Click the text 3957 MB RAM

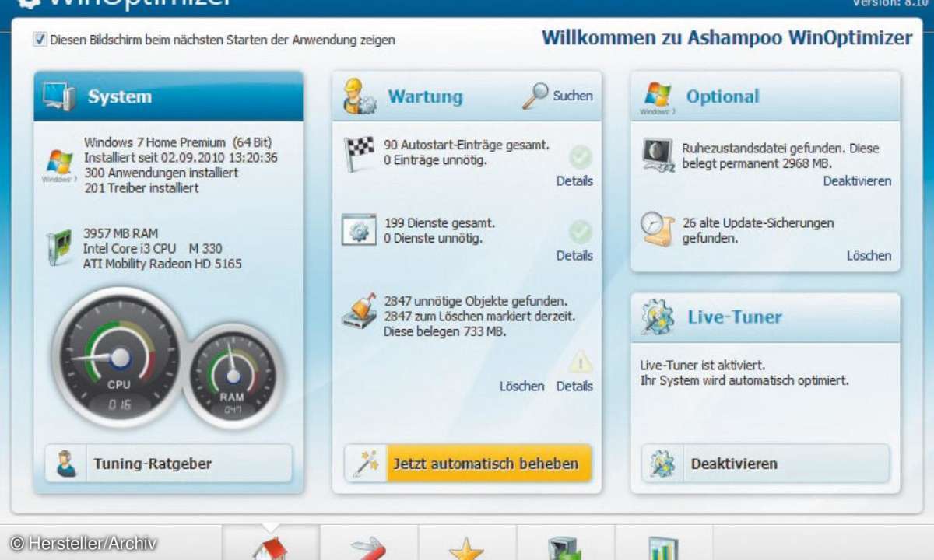point(121,233)
